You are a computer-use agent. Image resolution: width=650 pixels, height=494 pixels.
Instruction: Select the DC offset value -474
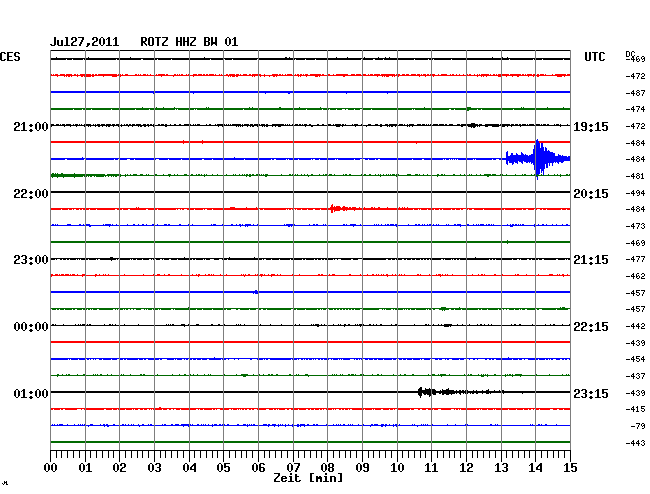click(x=635, y=109)
